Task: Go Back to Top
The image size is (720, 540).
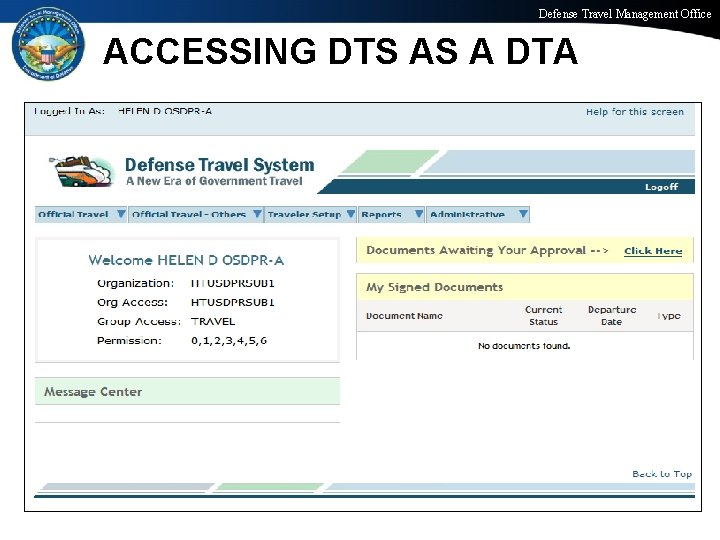Action: [x=662, y=474]
